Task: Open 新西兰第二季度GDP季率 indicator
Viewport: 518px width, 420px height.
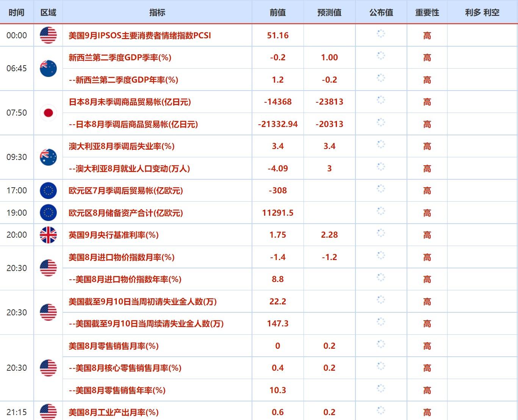Action: 120,57
